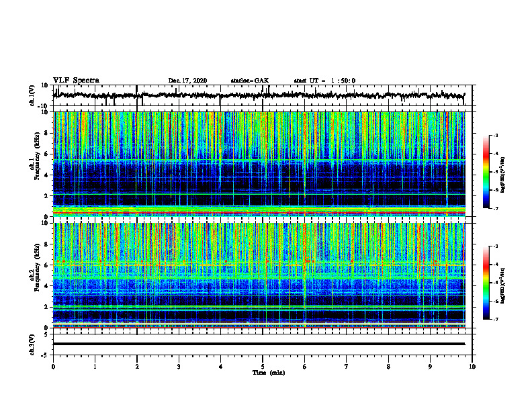This screenshot has width=532, height=411.
Task: Click the ch.1 voltage waveform trace
Action: coord(259,95)
